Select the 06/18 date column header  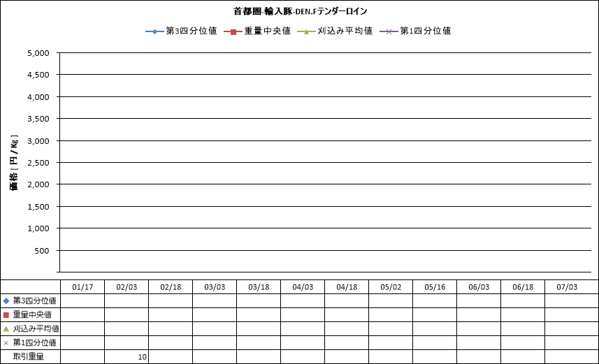(523, 287)
